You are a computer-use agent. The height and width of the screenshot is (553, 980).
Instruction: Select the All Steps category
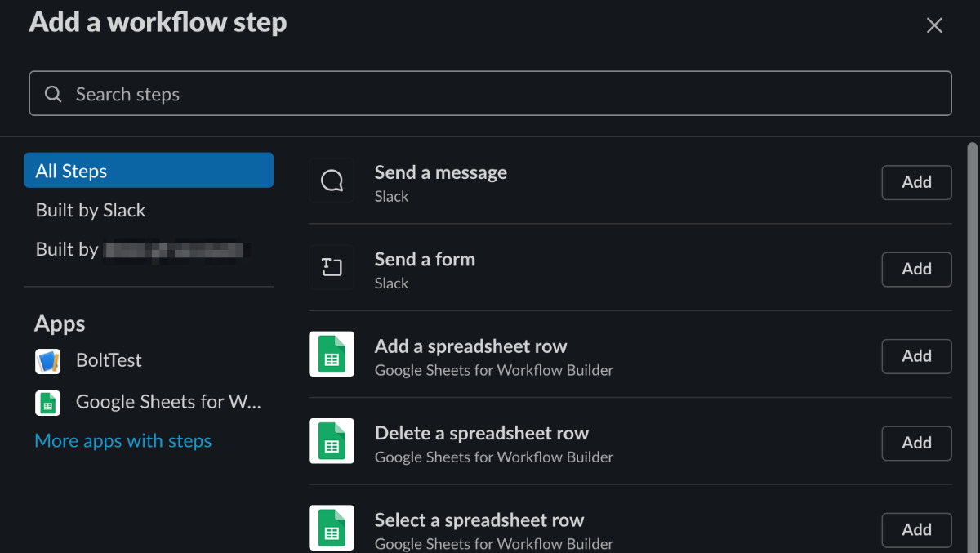(149, 171)
